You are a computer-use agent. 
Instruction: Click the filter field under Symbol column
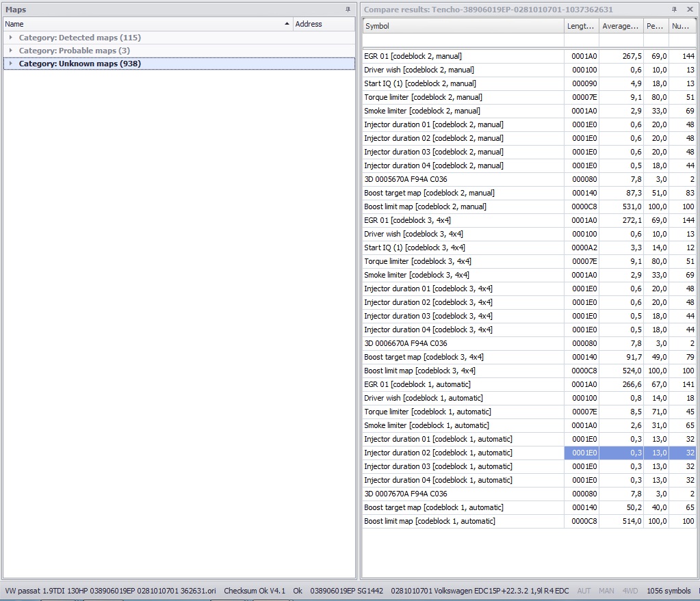point(463,40)
